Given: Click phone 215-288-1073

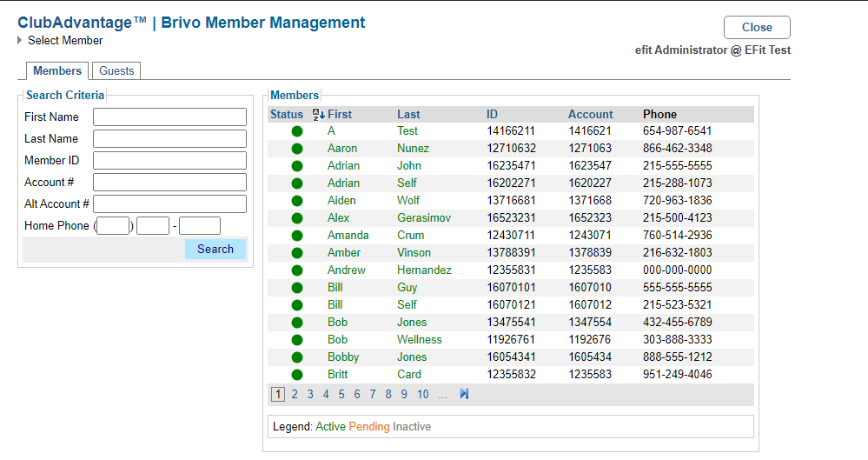Looking at the screenshot, I should coord(678,183).
